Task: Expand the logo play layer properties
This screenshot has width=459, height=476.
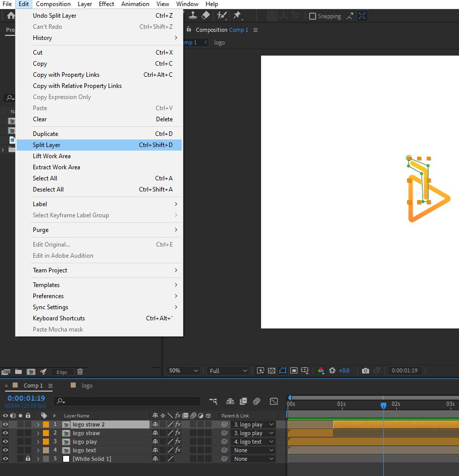Action: click(x=38, y=442)
